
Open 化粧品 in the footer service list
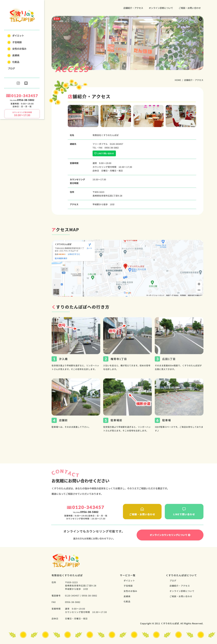tap(127, 601)
